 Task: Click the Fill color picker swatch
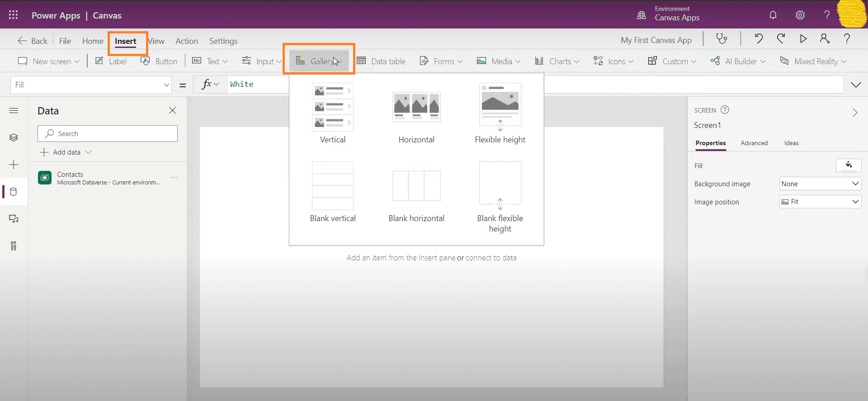(x=848, y=165)
